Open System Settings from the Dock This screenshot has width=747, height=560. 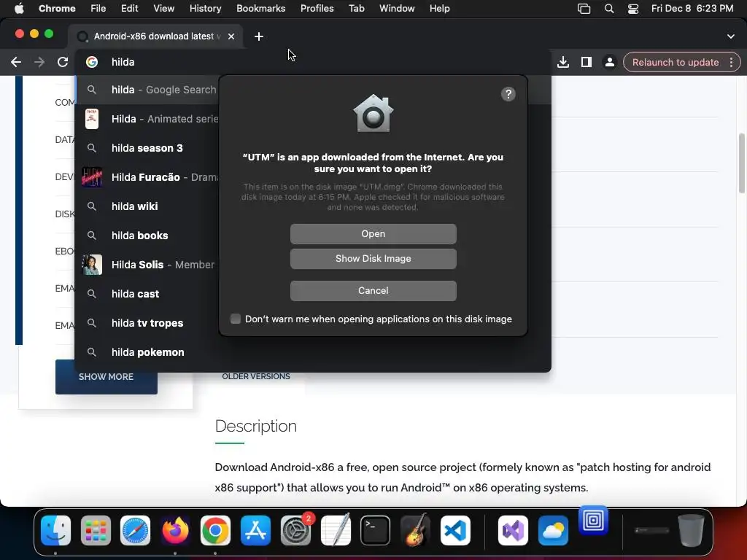click(x=295, y=531)
